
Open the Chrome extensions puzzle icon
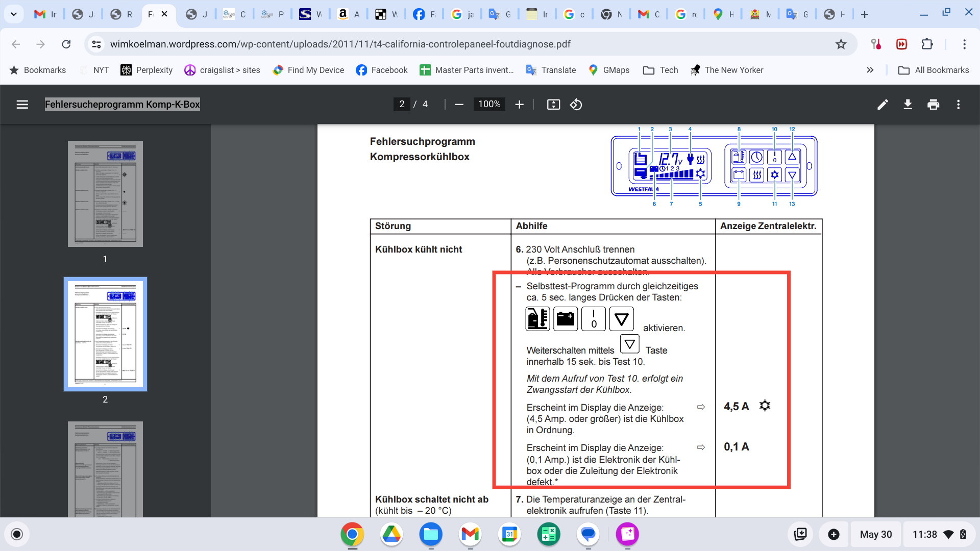click(927, 44)
